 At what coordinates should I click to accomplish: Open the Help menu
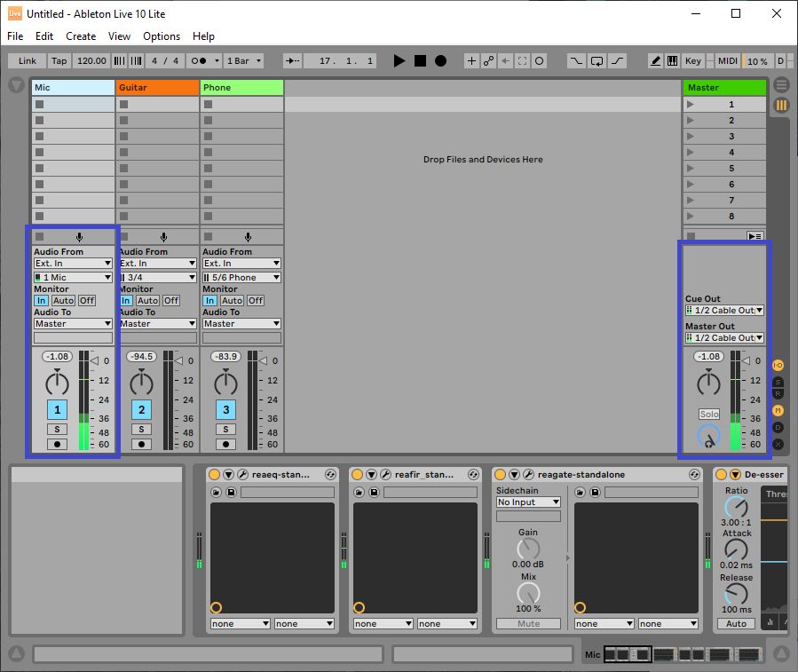click(203, 36)
